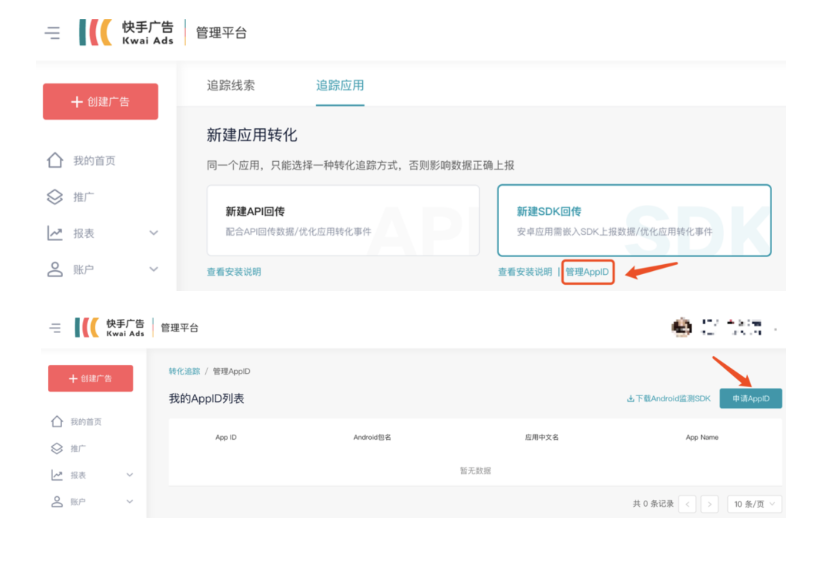
Task: Click the 创建广告 button in upper sidebar
Action: click(100, 102)
